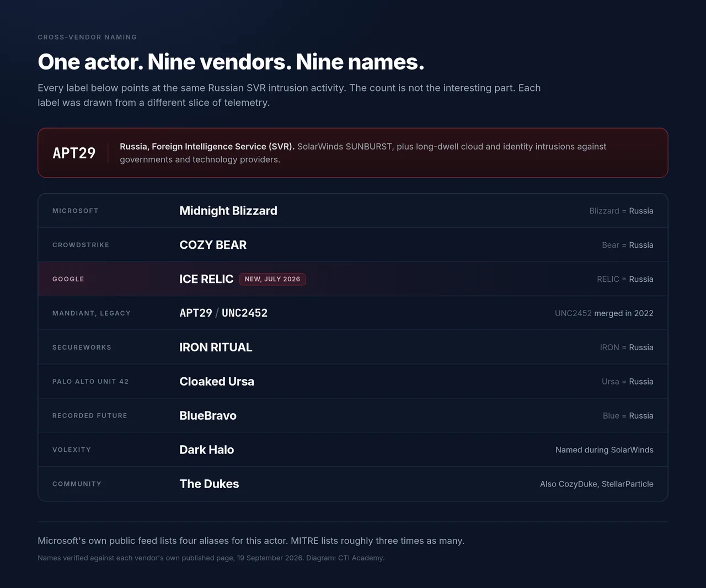This screenshot has width=706, height=588.
Task: Click the 'Names verified against each vendor's' footnote
Action: (211, 558)
